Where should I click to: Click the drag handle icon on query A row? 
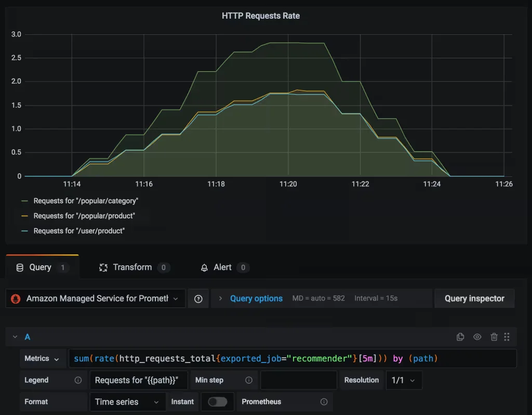pos(507,336)
